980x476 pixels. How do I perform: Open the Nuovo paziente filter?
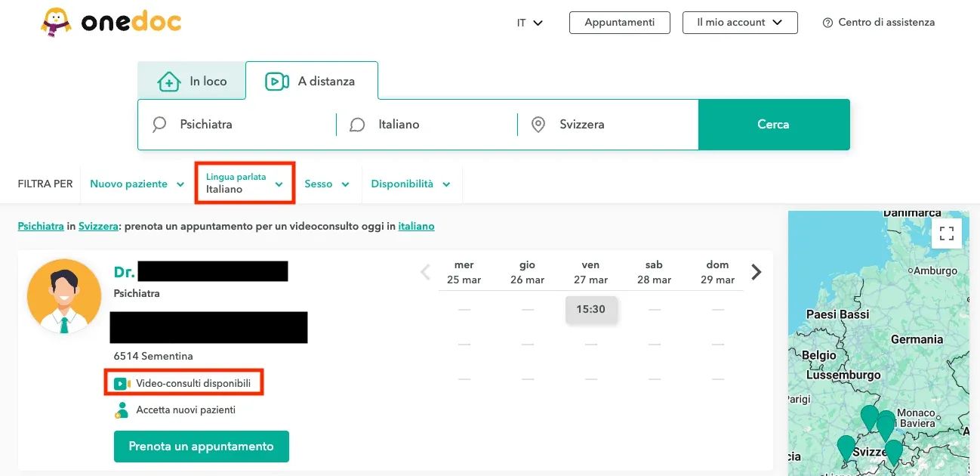click(x=137, y=184)
